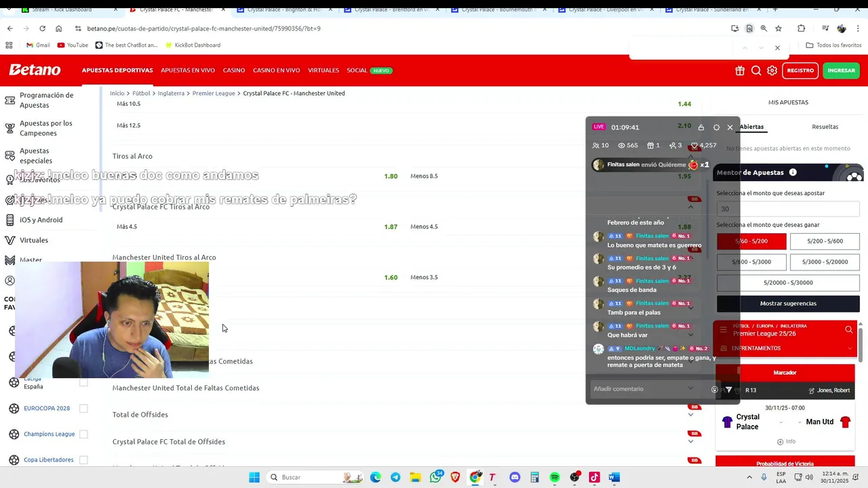868x488 pixels.
Task: Open Spotify from the taskbar
Action: pyautogui.click(x=555, y=477)
